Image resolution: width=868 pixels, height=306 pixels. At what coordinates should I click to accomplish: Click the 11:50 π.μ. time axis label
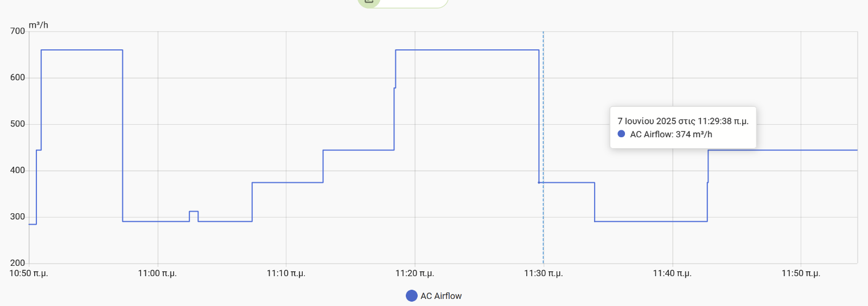801,273
